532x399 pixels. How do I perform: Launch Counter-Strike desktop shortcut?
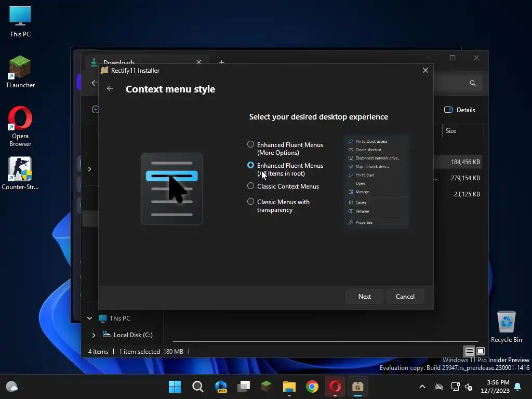[20, 174]
